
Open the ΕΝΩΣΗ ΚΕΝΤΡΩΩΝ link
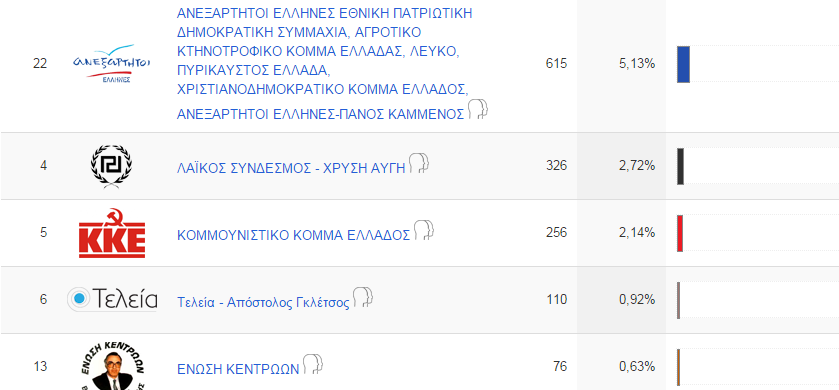pos(238,369)
